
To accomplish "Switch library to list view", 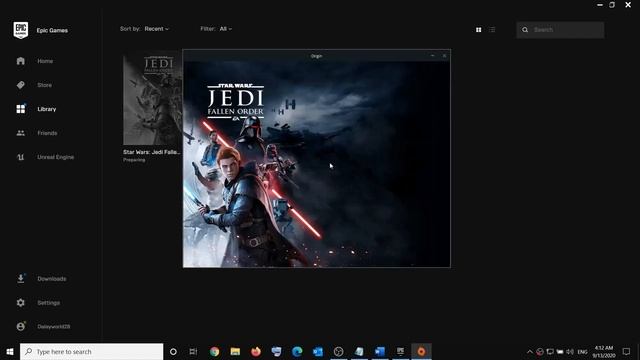I will (492, 30).
